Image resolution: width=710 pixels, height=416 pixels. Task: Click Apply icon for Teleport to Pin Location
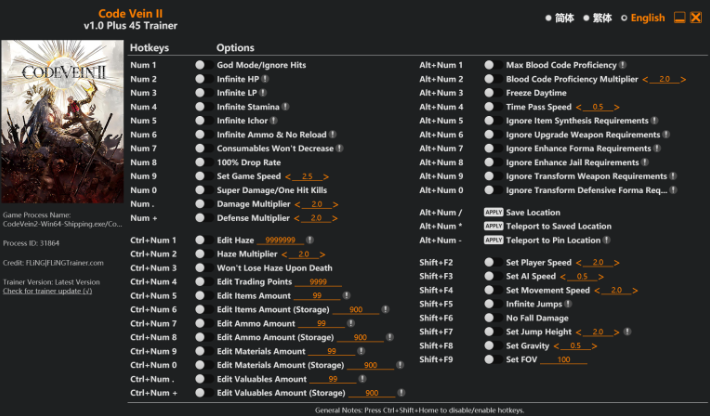point(494,240)
